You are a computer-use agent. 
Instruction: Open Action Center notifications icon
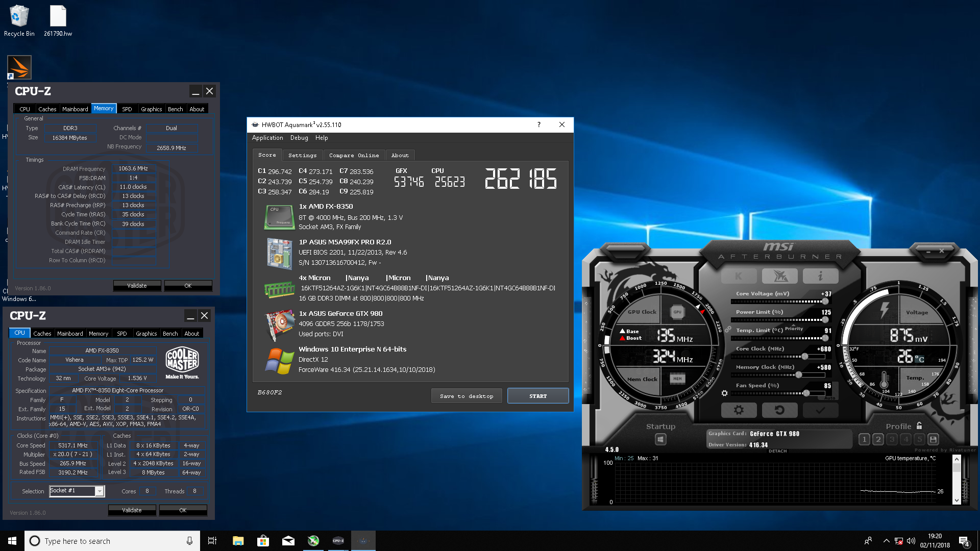[x=964, y=541]
